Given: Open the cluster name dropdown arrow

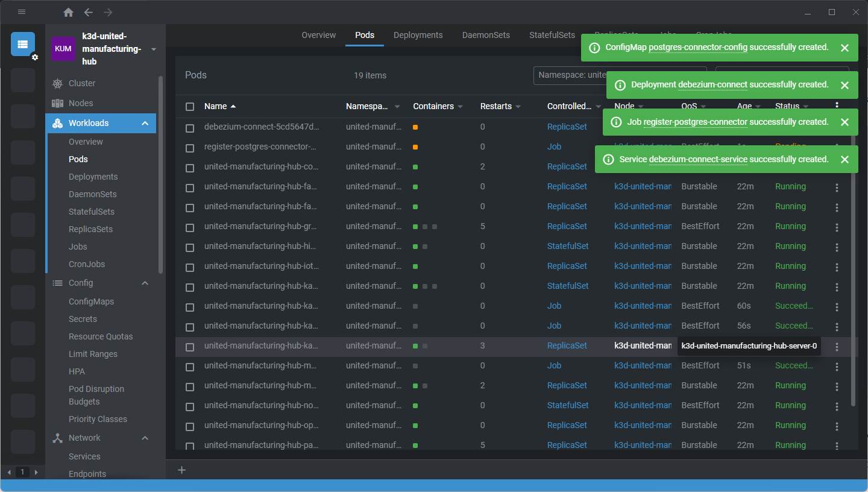Looking at the screenshot, I should (x=153, y=49).
